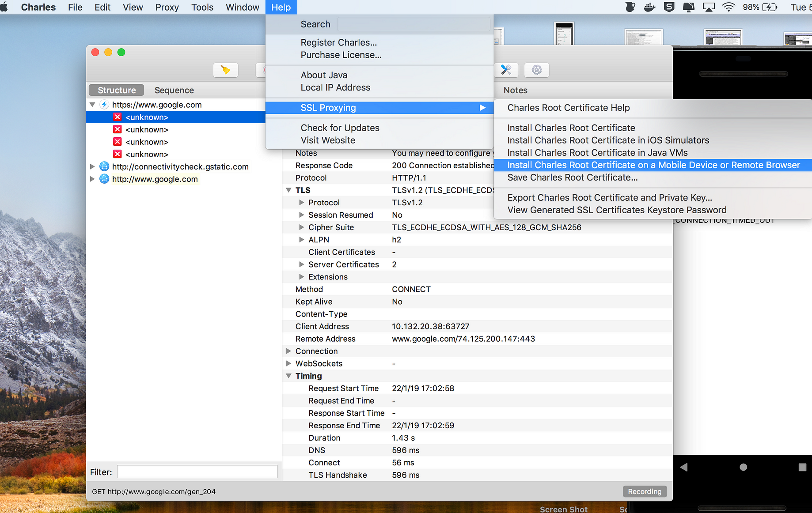Choose View Generated SSL Certificates Keystore Password

pos(653,210)
